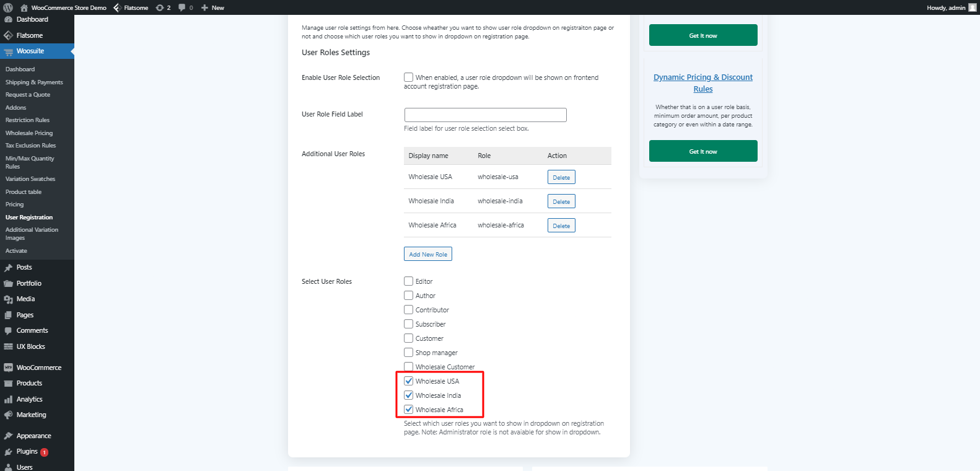Click the WordPress logo icon

[x=8, y=7]
